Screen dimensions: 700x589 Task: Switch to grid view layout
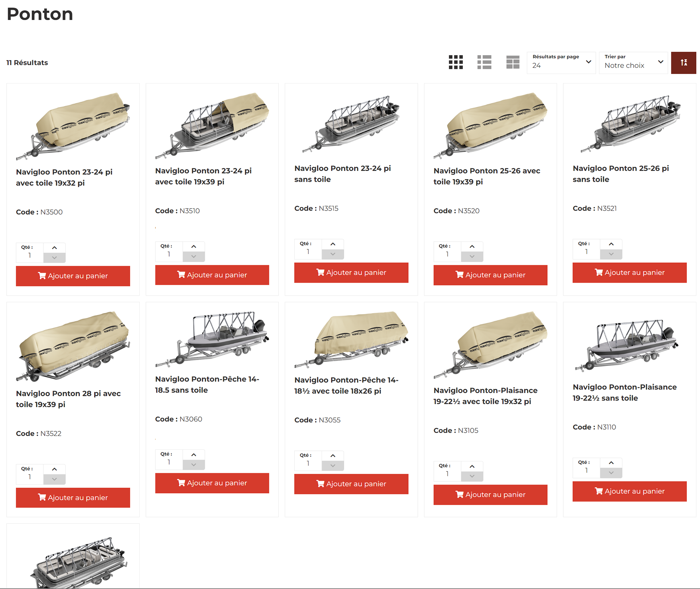[456, 62]
